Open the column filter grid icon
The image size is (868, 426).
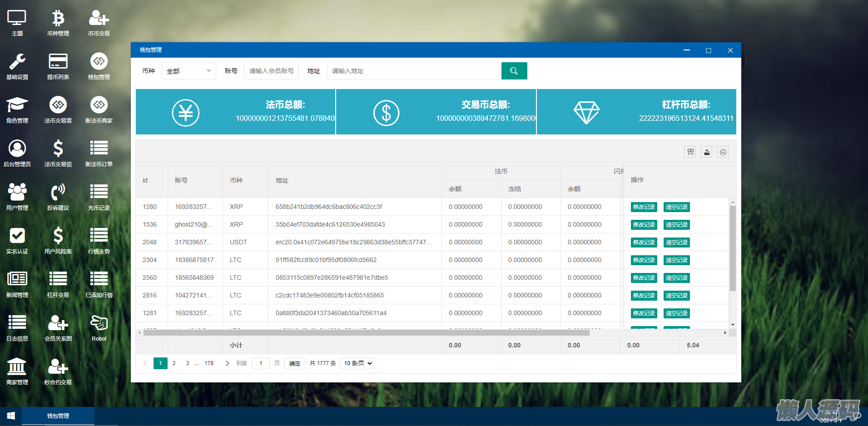(690, 152)
